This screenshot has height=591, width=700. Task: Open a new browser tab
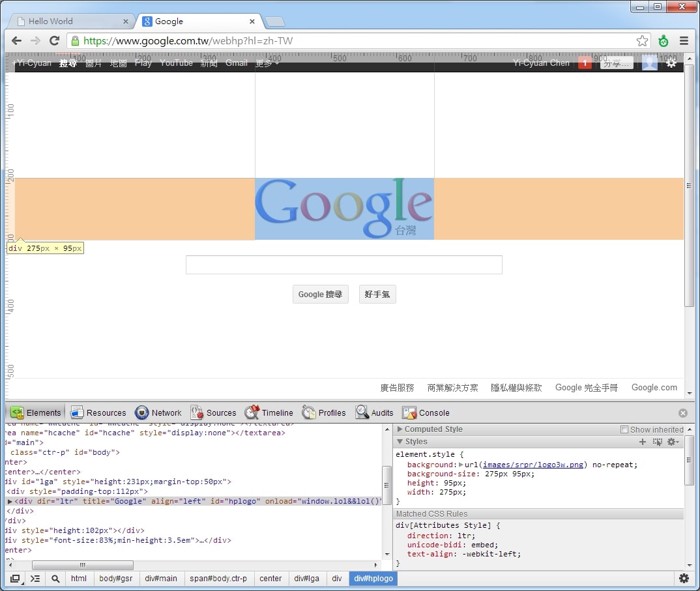[x=274, y=22]
